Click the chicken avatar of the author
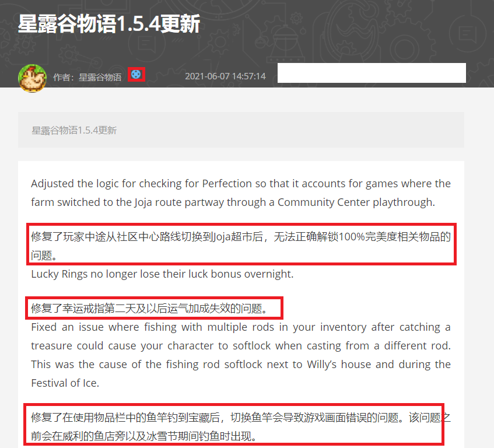494x448 pixels. click(x=32, y=78)
